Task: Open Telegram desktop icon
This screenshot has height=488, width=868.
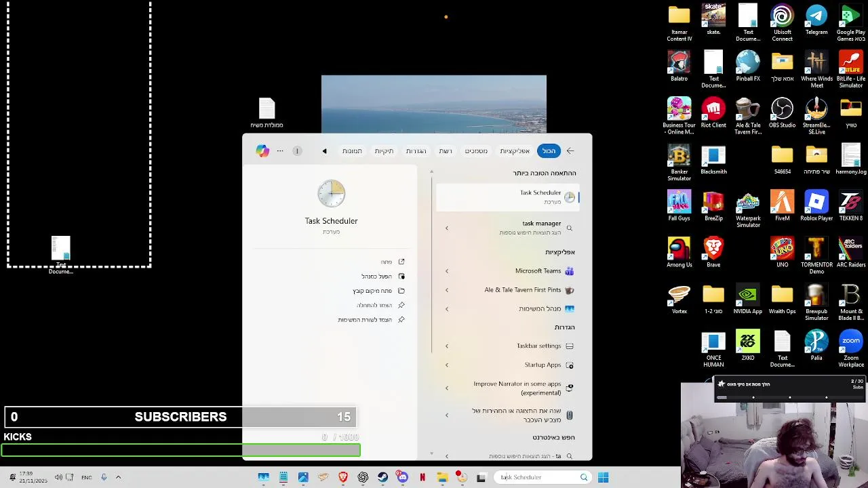Action: pos(816,20)
